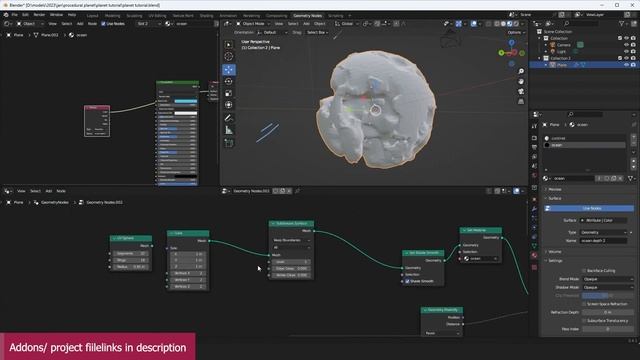This screenshot has width=640, height=360.
Task: Select the Cursor tool in viewport toolbar
Action: [x=229, y=56]
